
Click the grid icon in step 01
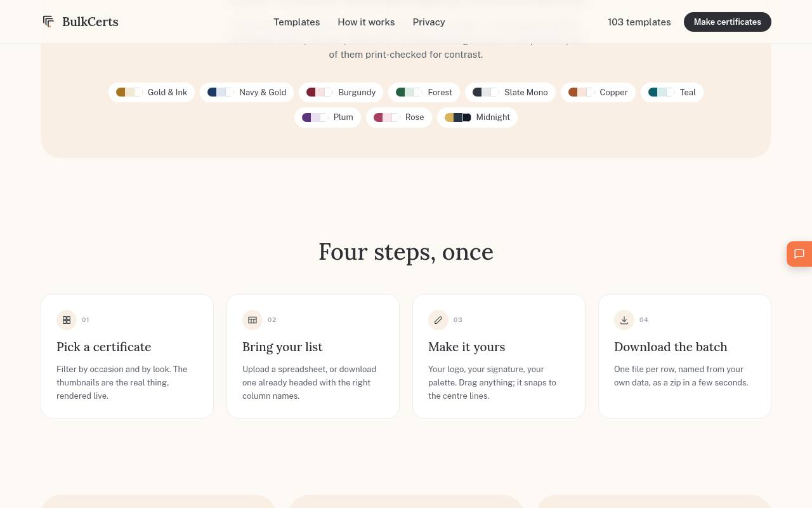coord(67,320)
